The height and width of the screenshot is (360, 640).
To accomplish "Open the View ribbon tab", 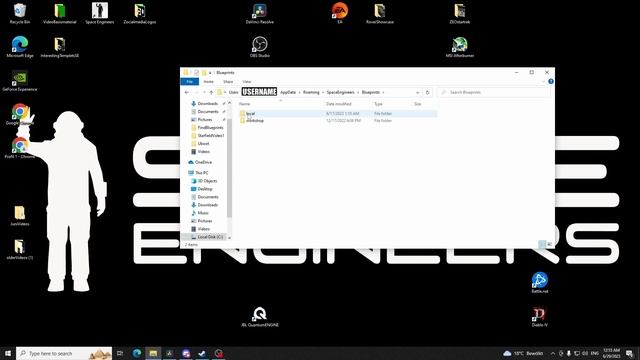I will coord(247,82).
